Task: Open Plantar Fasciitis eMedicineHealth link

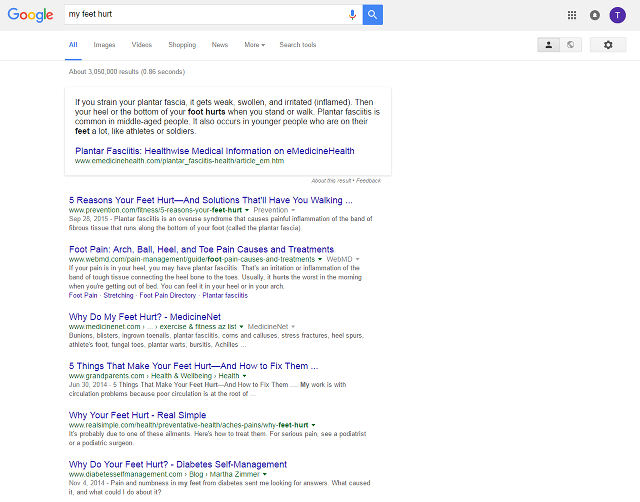Action: pyautogui.click(x=215, y=151)
